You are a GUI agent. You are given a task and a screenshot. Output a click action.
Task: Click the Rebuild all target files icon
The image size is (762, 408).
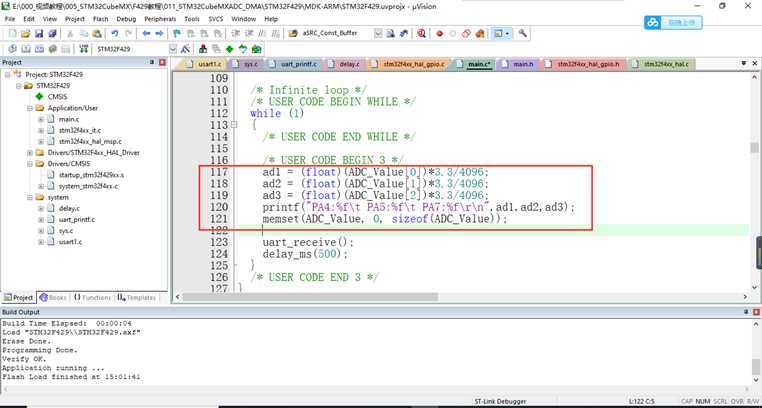(39, 49)
